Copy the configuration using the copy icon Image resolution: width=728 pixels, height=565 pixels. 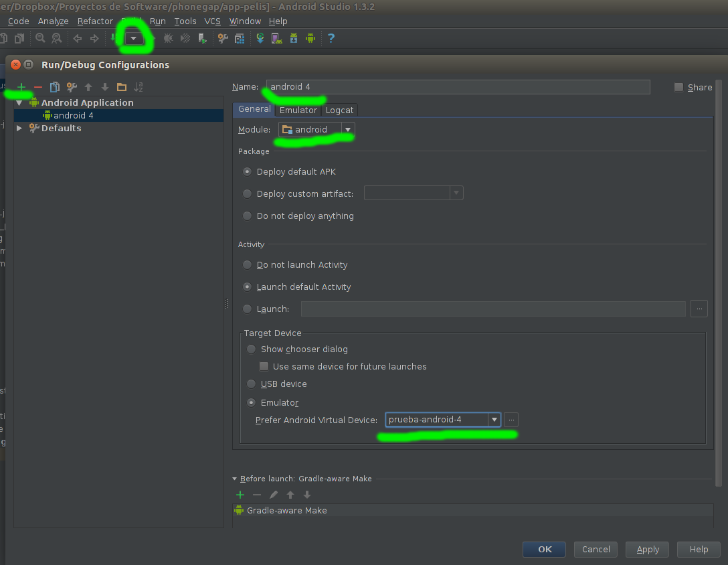click(55, 87)
